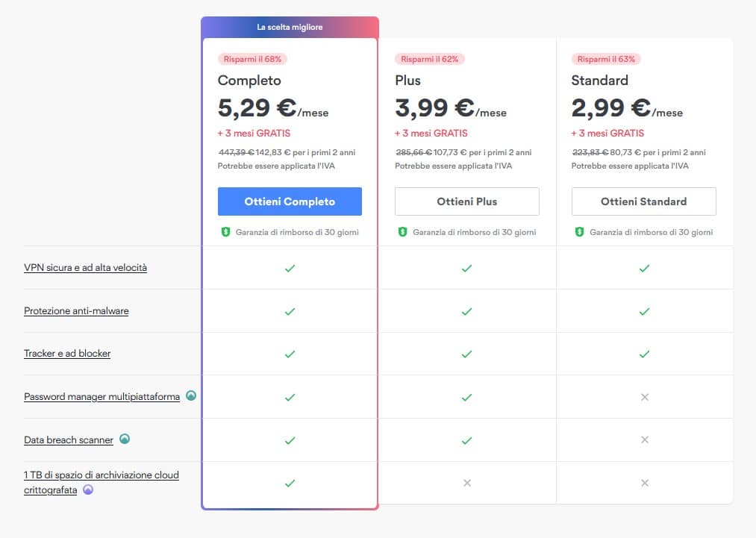Click Completo checkmark in Password manager row
756x538 pixels.
pos(290,397)
